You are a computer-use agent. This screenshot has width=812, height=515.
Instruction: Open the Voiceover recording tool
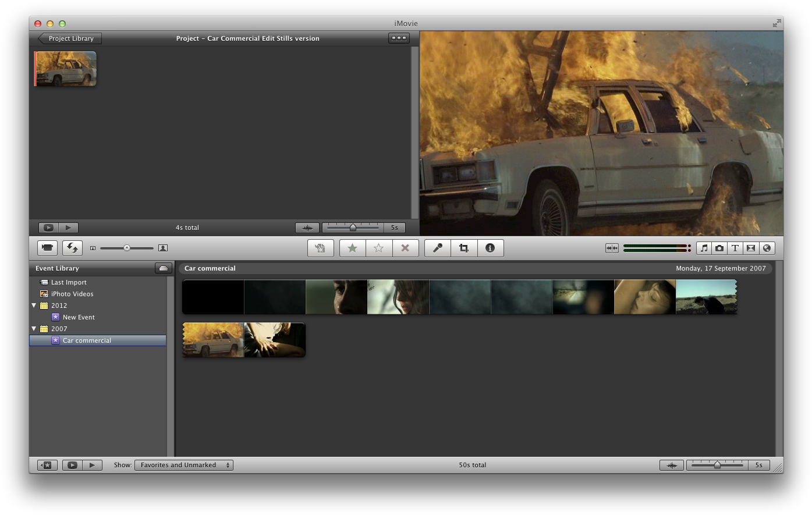437,248
